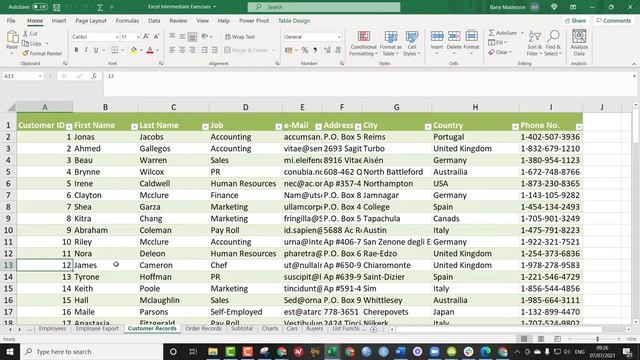Image resolution: width=640 pixels, height=360 pixels.
Task: Open Format as Table
Action: 391,43
